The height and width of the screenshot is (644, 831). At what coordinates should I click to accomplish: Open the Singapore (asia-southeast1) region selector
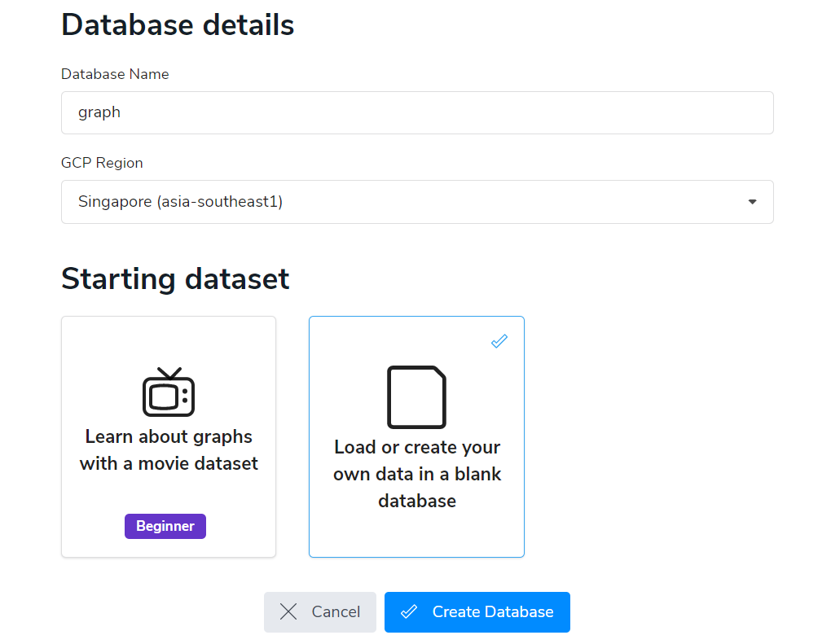[407, 202]
